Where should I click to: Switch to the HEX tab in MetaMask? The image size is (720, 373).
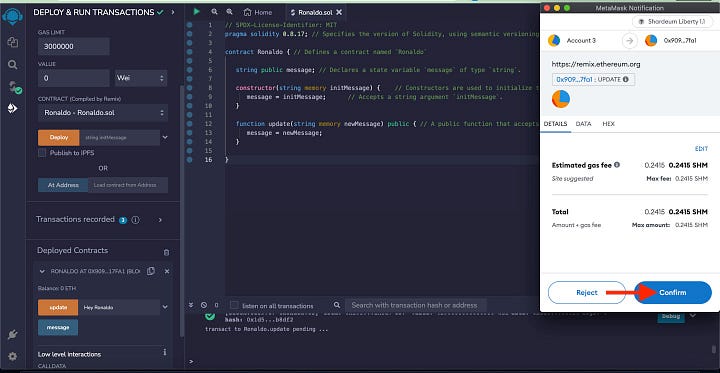(608, 124)
